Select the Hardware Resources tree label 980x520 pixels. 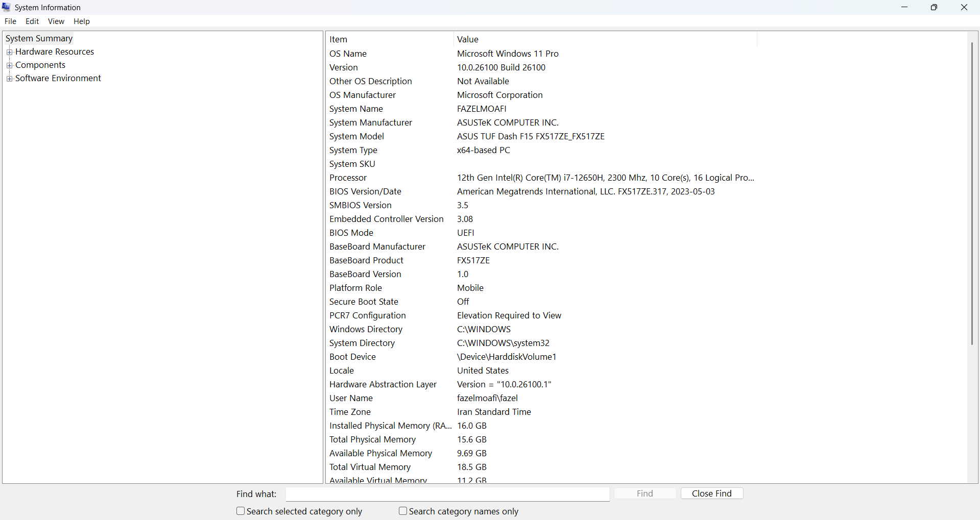55,52
